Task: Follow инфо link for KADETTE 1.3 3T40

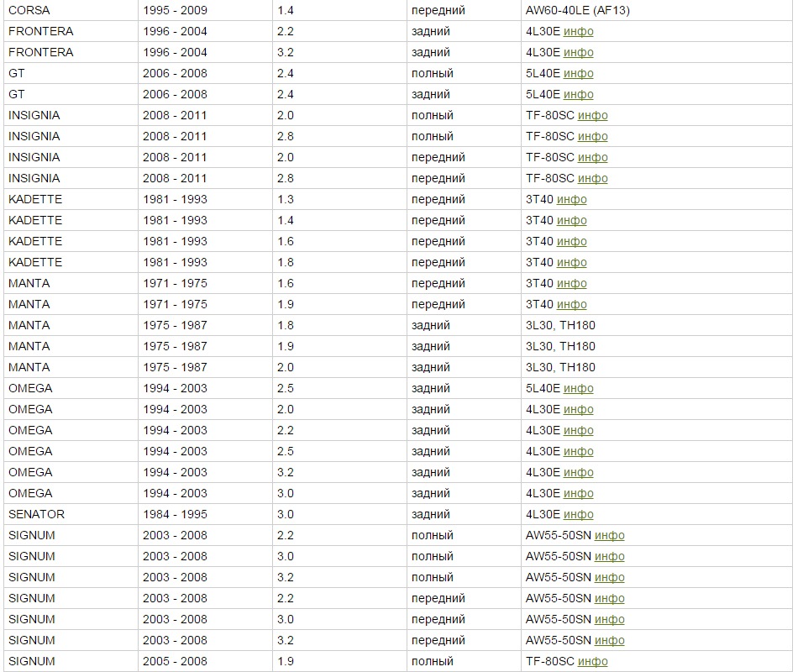Action: (x=571, y=200)
